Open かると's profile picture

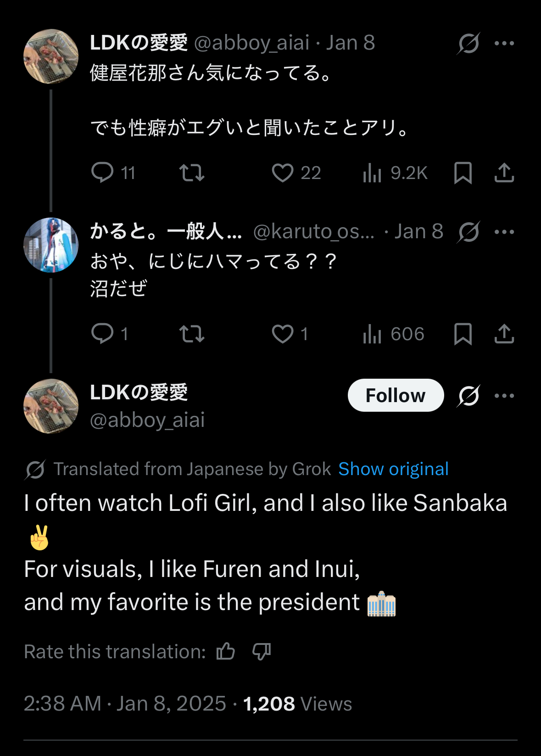click(51, 245)
